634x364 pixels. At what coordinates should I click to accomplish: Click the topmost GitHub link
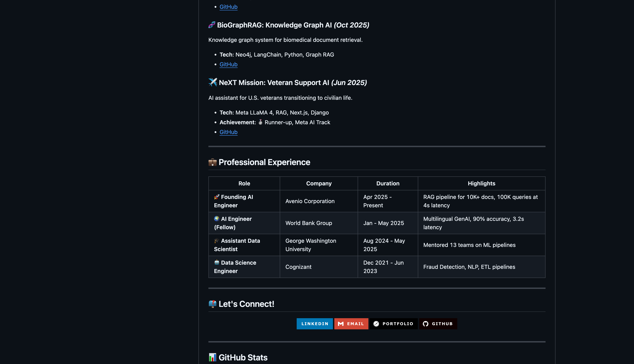click(x=228, y=7)
